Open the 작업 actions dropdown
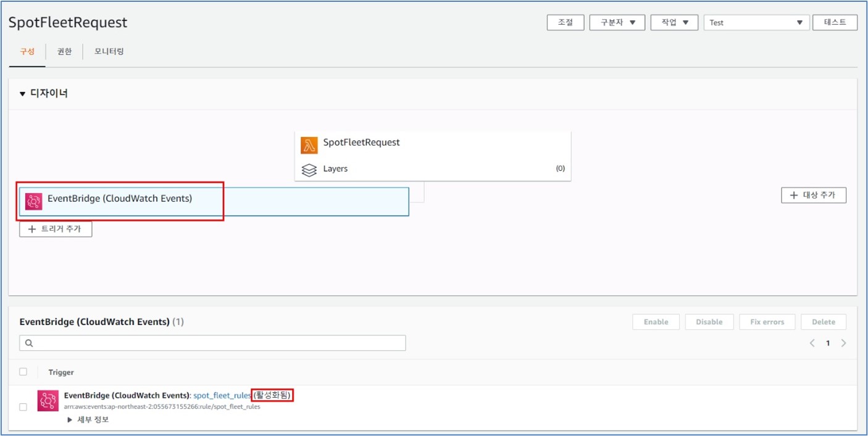The height and width of the screenshot is (436, 868). point(674,22)
